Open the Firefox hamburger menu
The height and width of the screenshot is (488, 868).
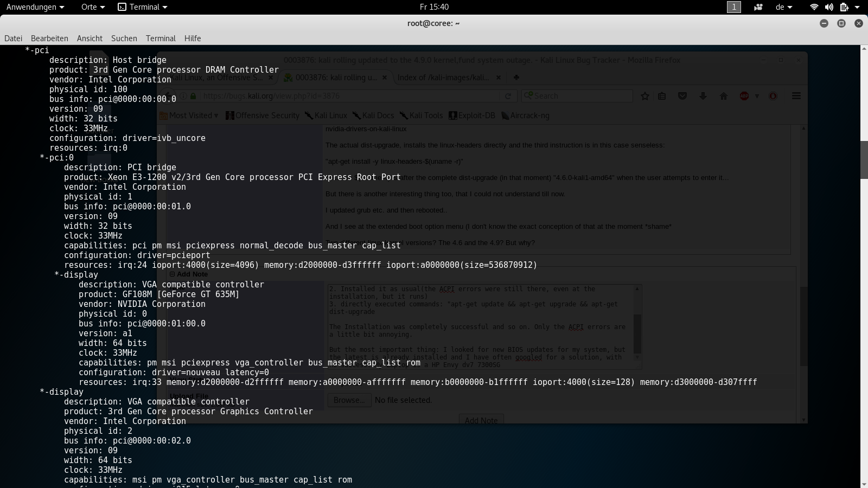796,96
